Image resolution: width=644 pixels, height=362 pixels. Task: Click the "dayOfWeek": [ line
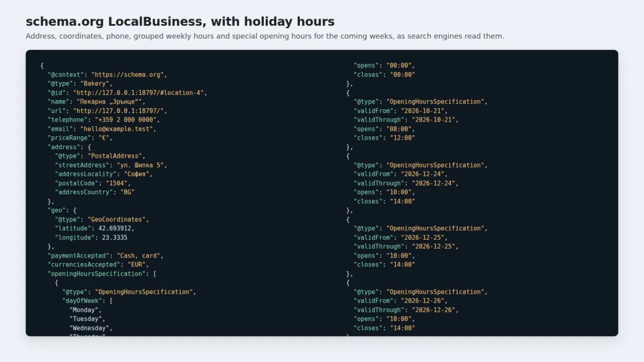(x=88, y=301)
